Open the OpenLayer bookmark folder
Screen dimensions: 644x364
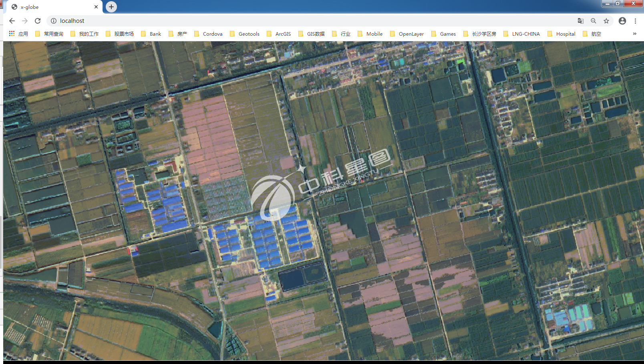[x=407, y=34]
